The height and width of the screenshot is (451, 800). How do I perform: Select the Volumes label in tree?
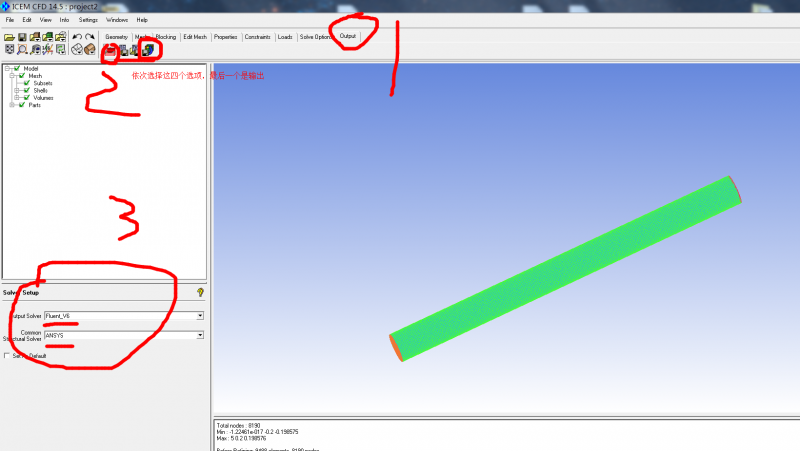(43, 97)
